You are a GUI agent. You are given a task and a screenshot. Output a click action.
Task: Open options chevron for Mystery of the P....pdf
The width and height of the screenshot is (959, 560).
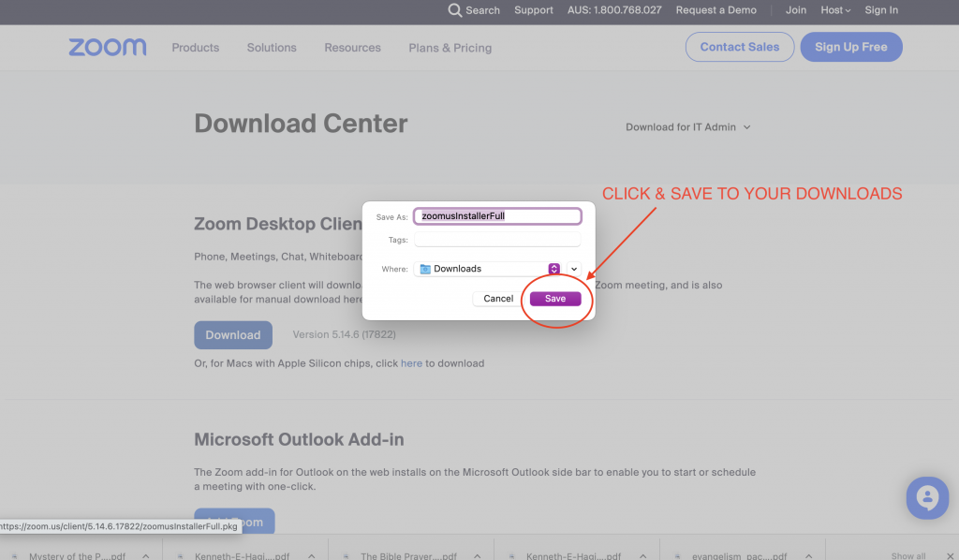pyautogui.click(x=145, y=556)
